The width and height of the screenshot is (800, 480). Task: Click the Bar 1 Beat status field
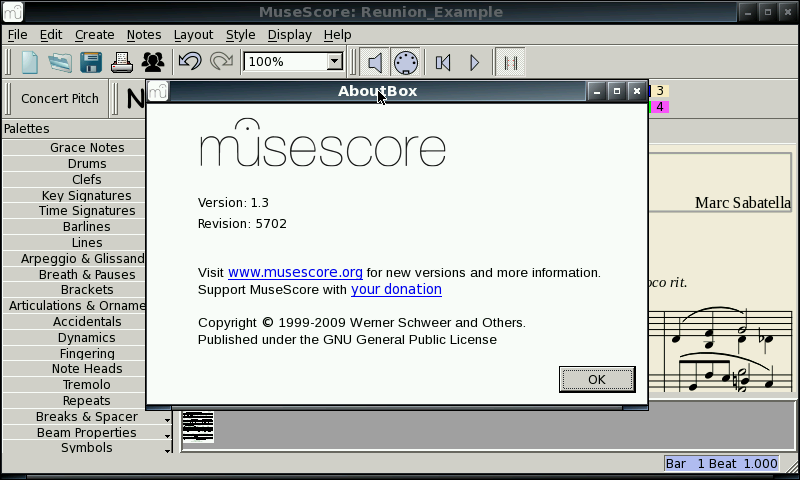click(x=721, y=464)
